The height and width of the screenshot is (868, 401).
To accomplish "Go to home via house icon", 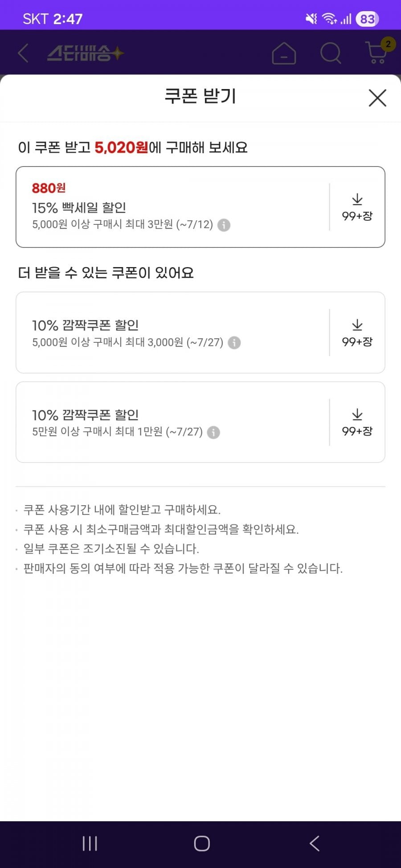I will (284, 53).
